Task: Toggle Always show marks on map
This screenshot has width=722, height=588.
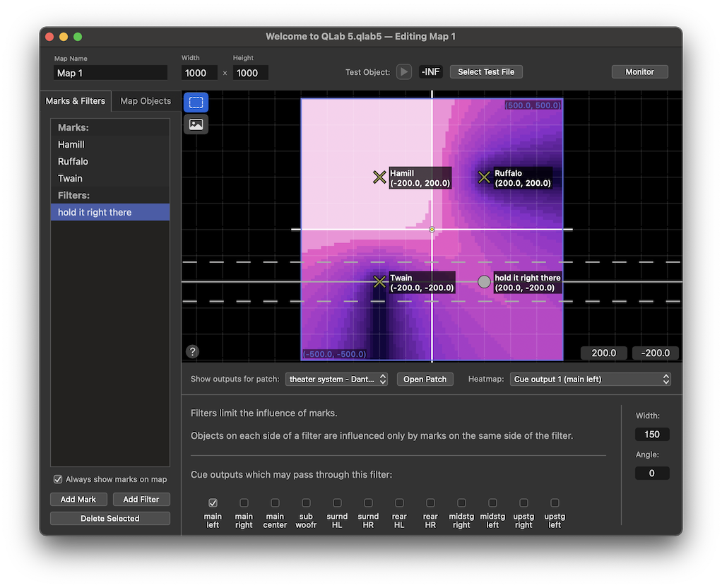Action: (57, 479)
